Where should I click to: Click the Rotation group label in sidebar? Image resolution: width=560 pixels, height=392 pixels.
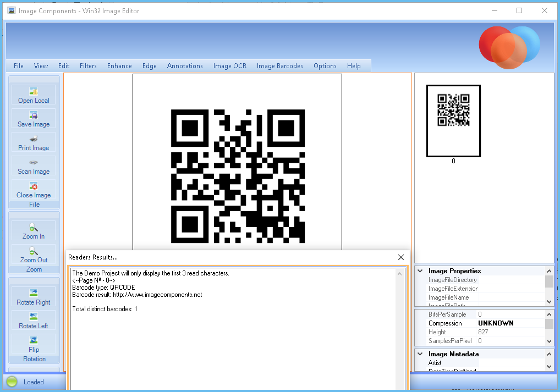click(x=34, y=359)
